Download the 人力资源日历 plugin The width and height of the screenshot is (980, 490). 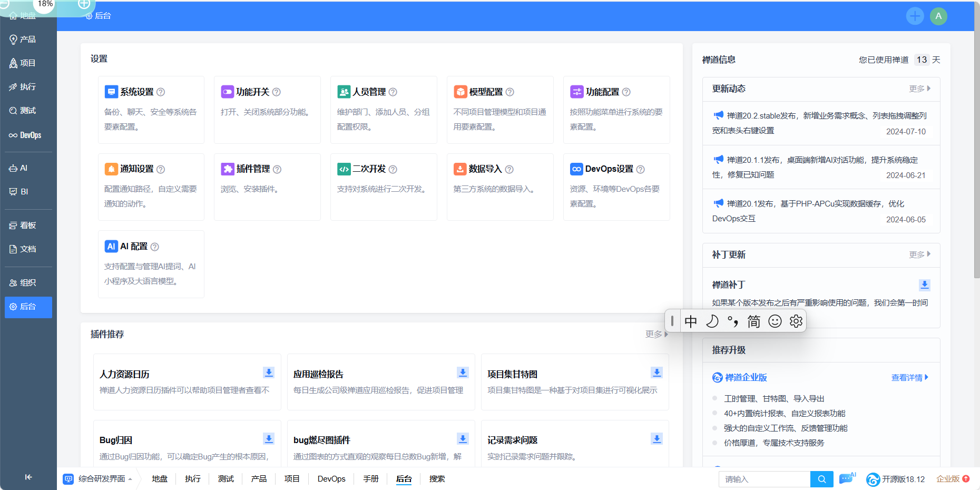tap(269, 373)
